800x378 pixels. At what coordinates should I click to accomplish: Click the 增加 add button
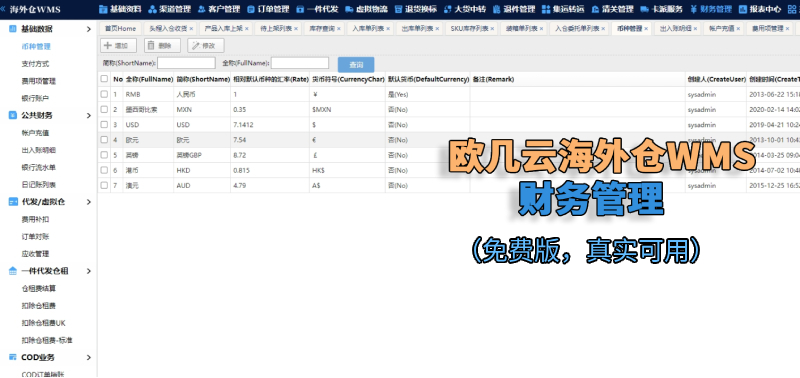[118, 45]
